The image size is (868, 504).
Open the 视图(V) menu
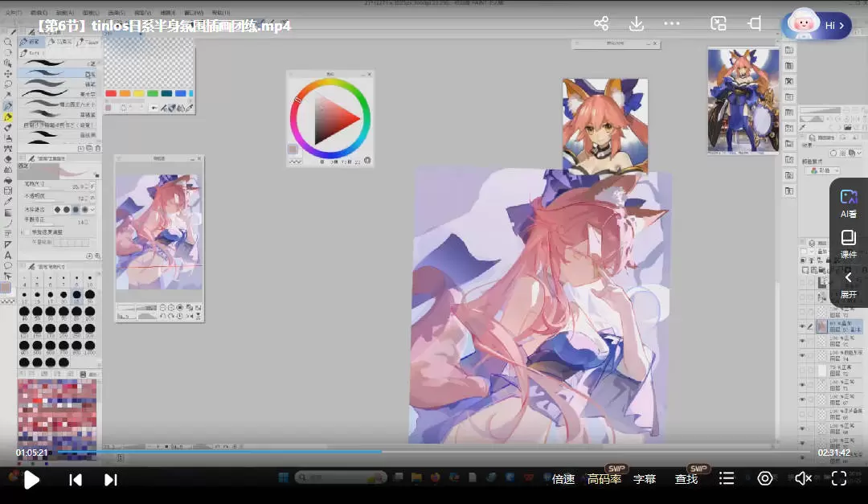tap(143, 12)
